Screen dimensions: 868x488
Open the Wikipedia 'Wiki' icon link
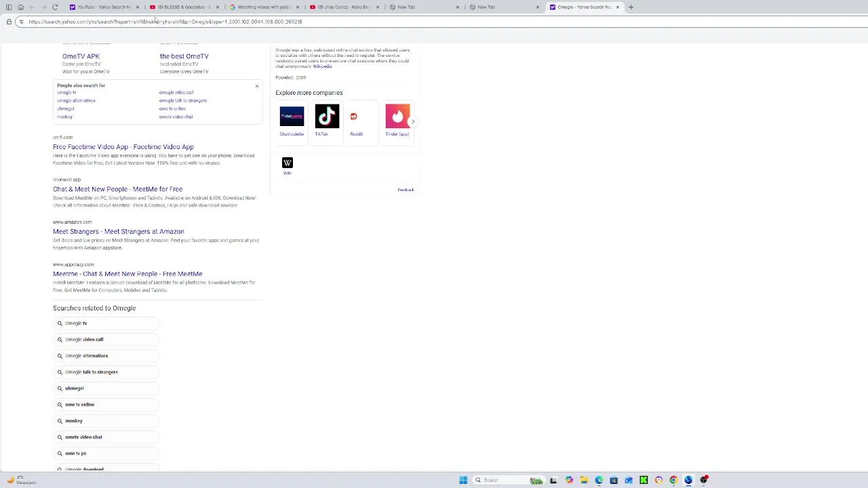coord(288,163)
